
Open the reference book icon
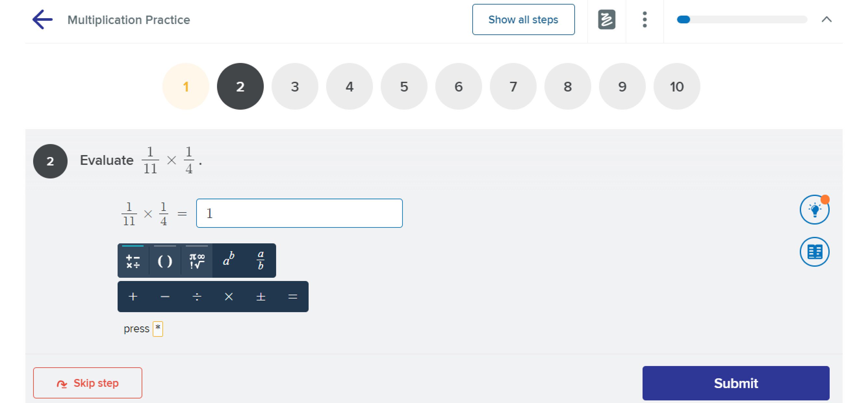click(x=814, y=251)
